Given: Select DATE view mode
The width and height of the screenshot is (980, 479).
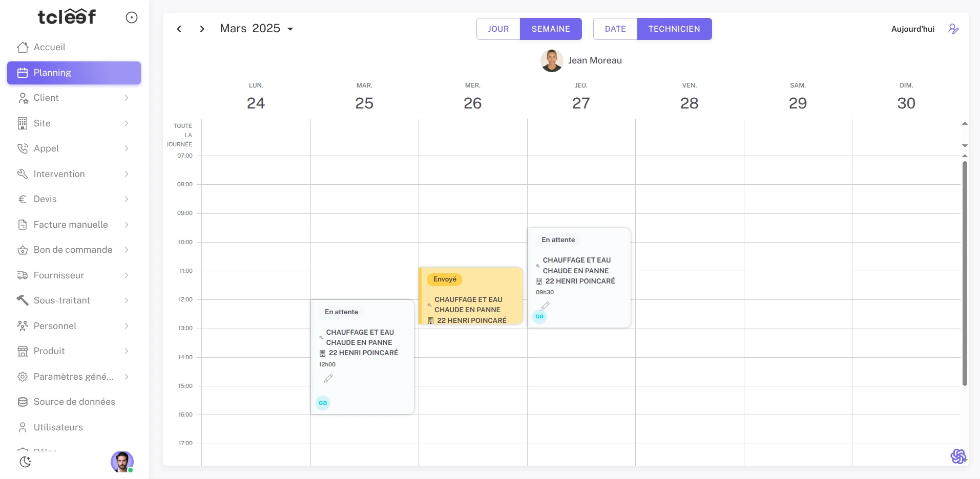Looking at the screenshot, I should (x=615, y=29).
